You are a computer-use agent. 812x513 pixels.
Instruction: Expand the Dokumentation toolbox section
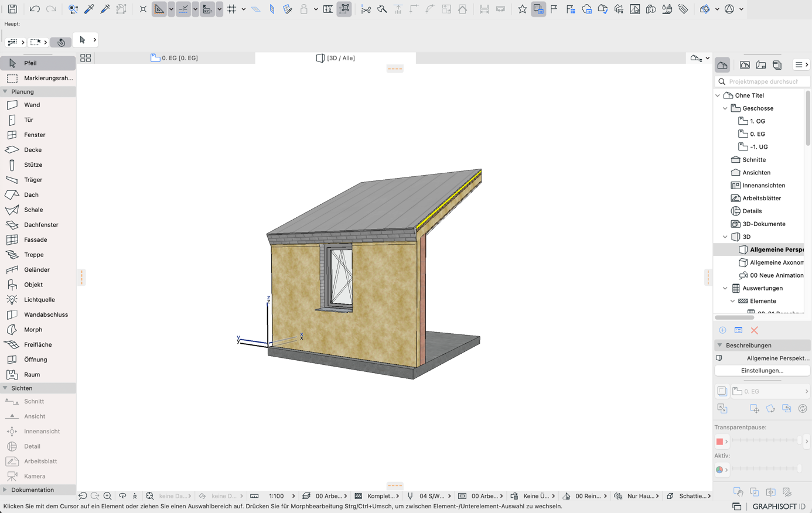pos(5,490)
